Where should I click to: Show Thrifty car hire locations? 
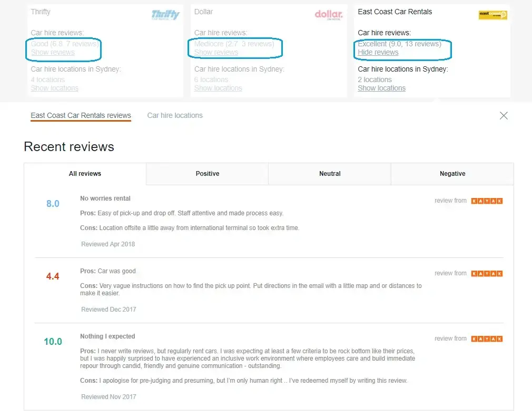point(55,88)
